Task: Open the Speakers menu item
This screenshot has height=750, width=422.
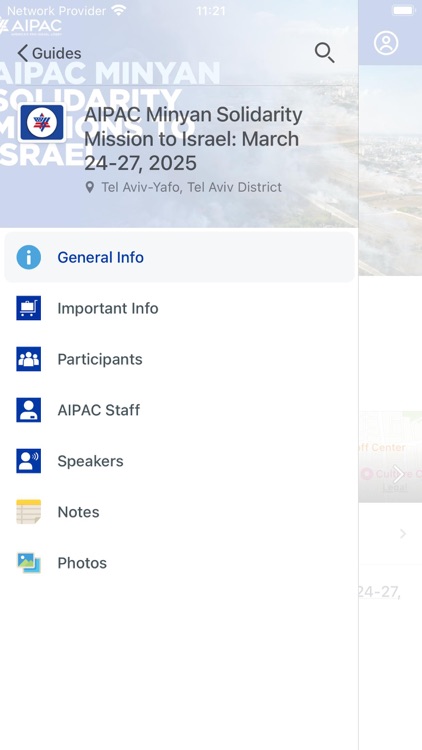Action: 179,461
